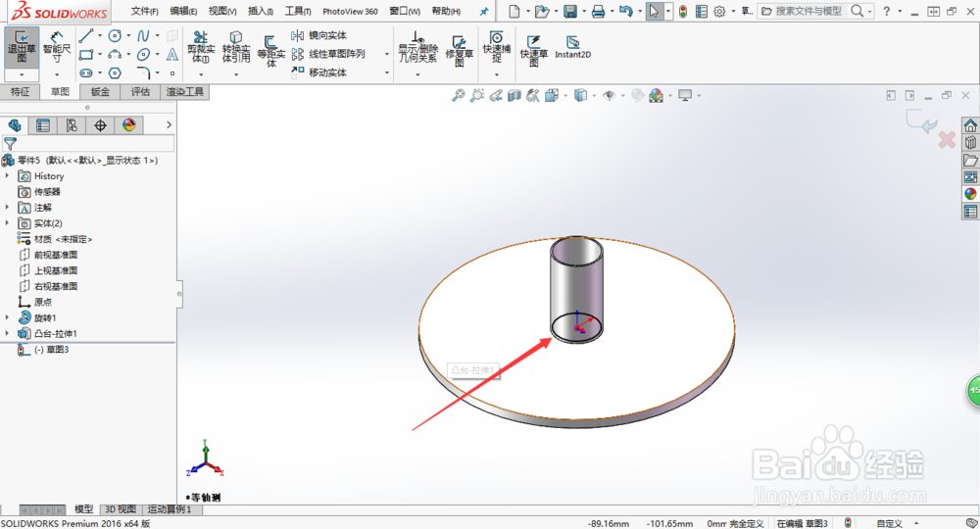This screenshot has height=529, width=980.
Task: Click the Section View icon
Action: click(x=514, y=96)
